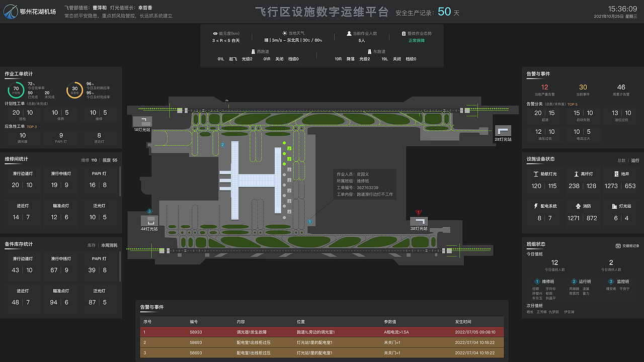The image size is (644, 362).
Task: Click the 正常保障 status text
Action: tap(417, 40)
